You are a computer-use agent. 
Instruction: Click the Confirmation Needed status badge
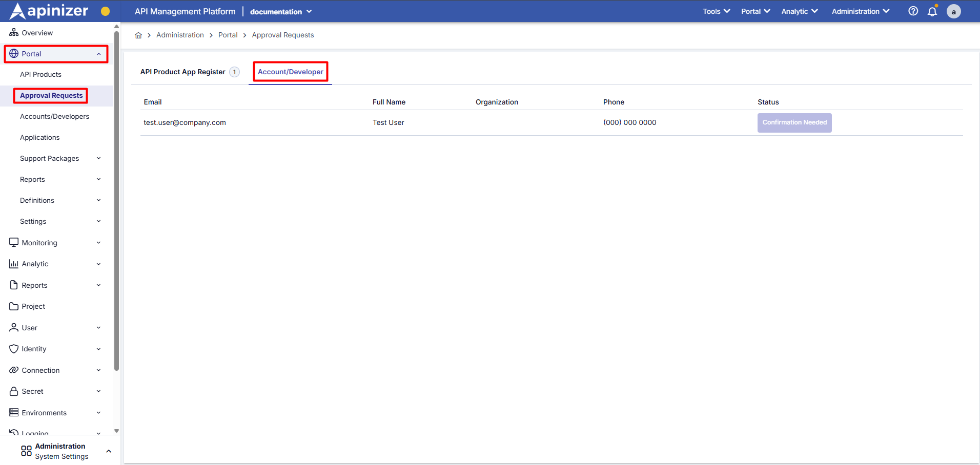[794, 122]
